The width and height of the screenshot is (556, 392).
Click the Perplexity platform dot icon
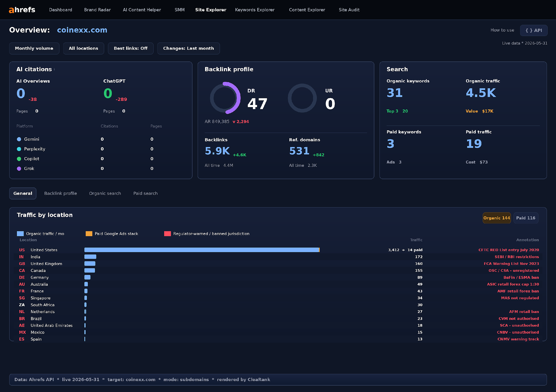tap(19, 149)
